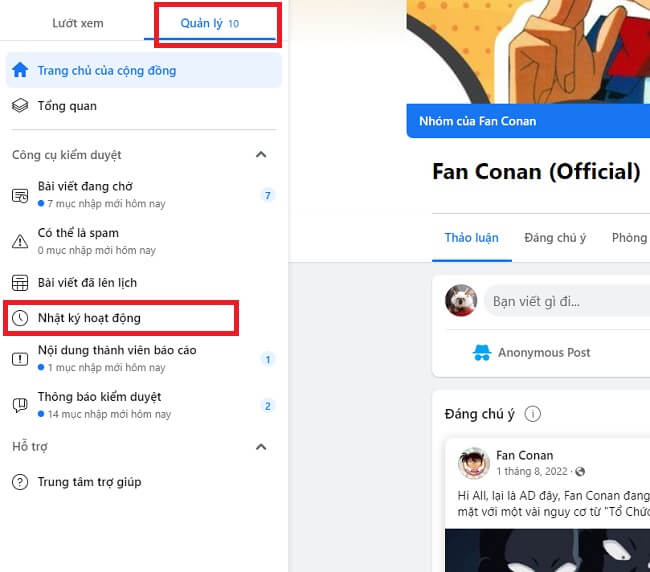
Task: Click the Tổng quan layers icon
Action: (20, 106)
